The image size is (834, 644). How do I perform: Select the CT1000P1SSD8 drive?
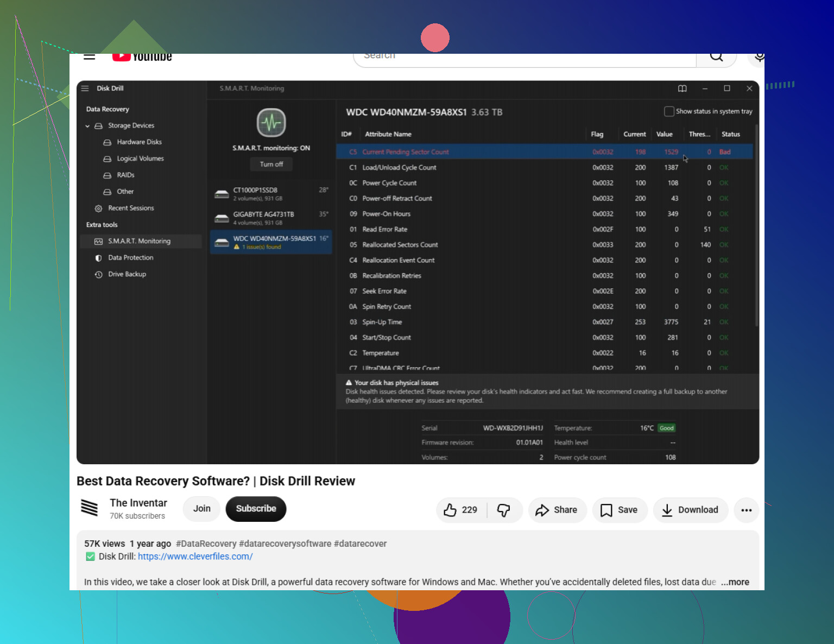[x=271, y=194]
